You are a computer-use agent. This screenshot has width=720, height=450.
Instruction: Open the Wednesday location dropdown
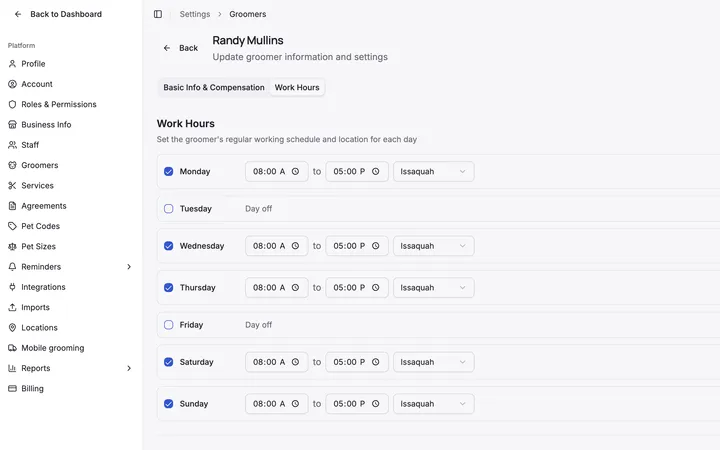(433, 246)
